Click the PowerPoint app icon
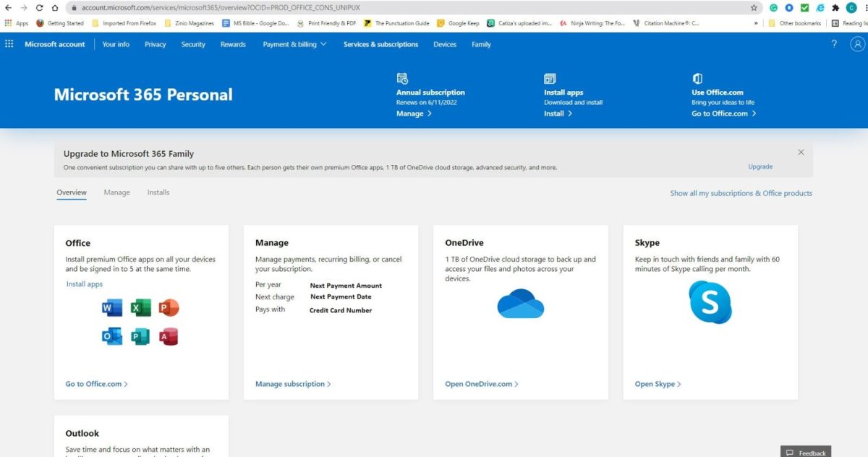Image resolution: width=868 pixels, height=457 pixels. pyautogui.click(x=169, y=308)
